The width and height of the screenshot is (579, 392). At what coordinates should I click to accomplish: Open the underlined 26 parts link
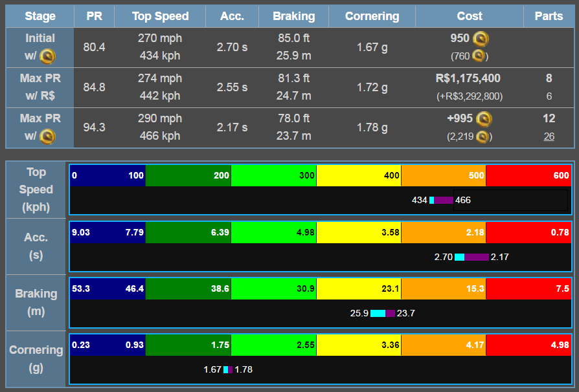(x=549, y=136)
